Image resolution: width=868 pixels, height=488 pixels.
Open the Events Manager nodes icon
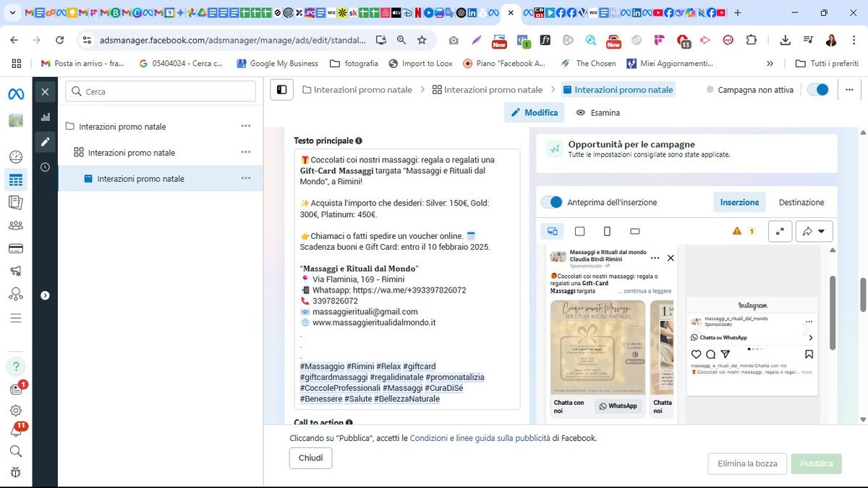tap(16, 295)
